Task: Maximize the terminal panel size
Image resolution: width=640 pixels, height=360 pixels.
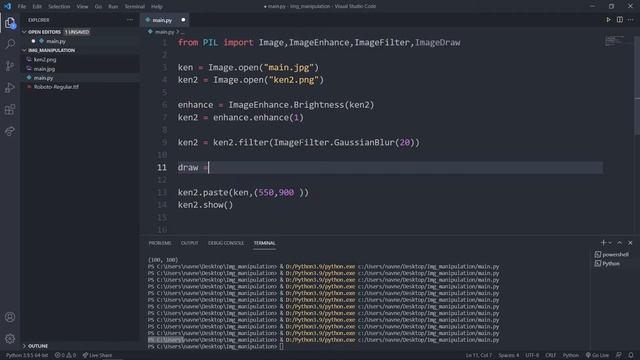Action: pos(619,242)
